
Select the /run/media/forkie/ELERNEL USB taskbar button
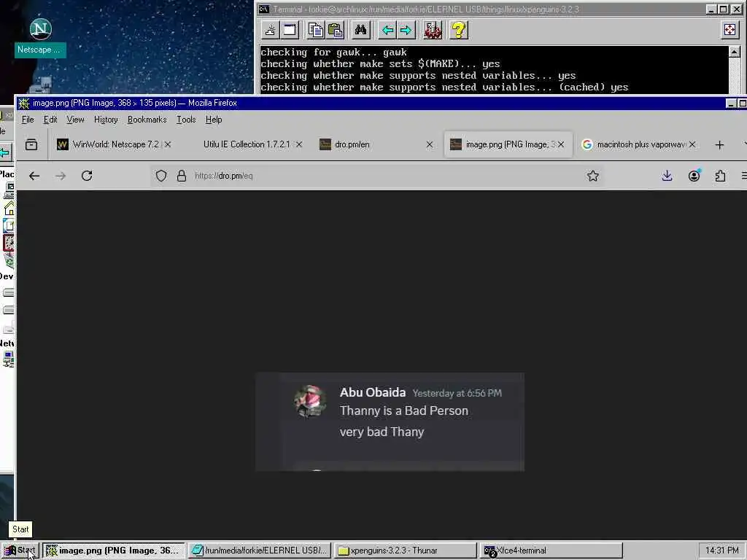tap(259, 551)
